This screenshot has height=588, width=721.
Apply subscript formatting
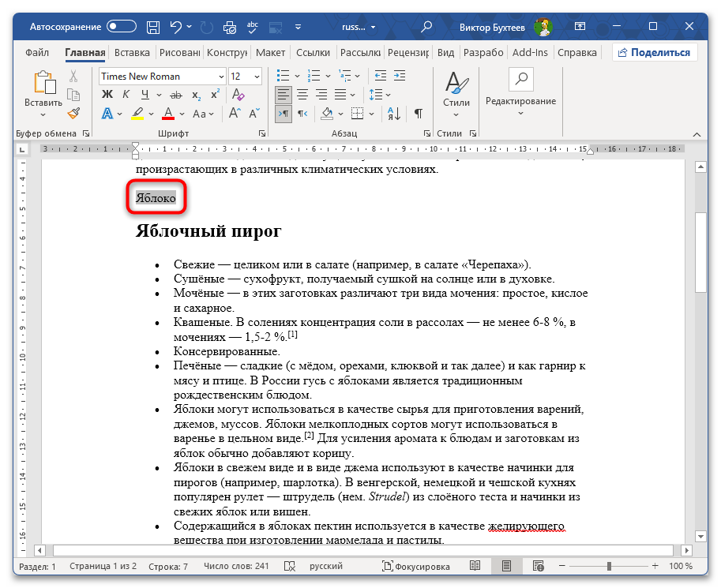click(197, 96)
